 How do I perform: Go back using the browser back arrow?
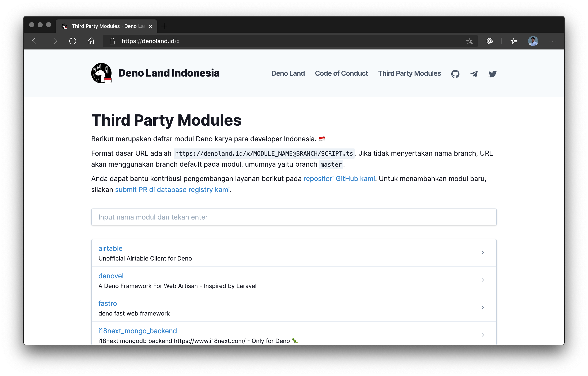coord(36,41)
